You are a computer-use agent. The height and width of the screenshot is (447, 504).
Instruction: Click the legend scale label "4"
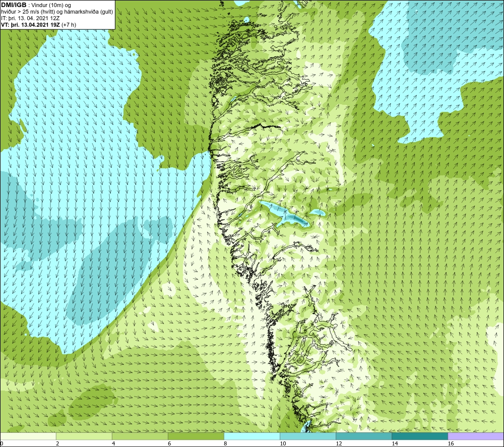tap(113, 444)
